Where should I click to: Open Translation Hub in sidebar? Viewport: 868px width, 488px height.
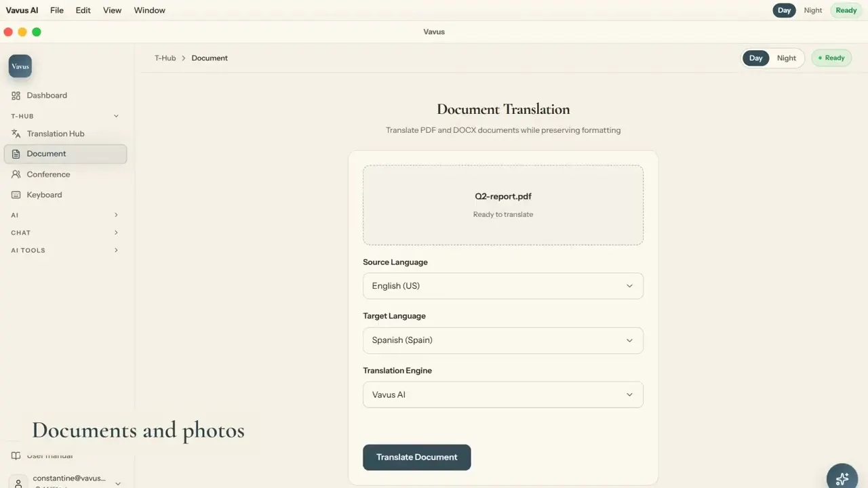(x=65, y=134)
